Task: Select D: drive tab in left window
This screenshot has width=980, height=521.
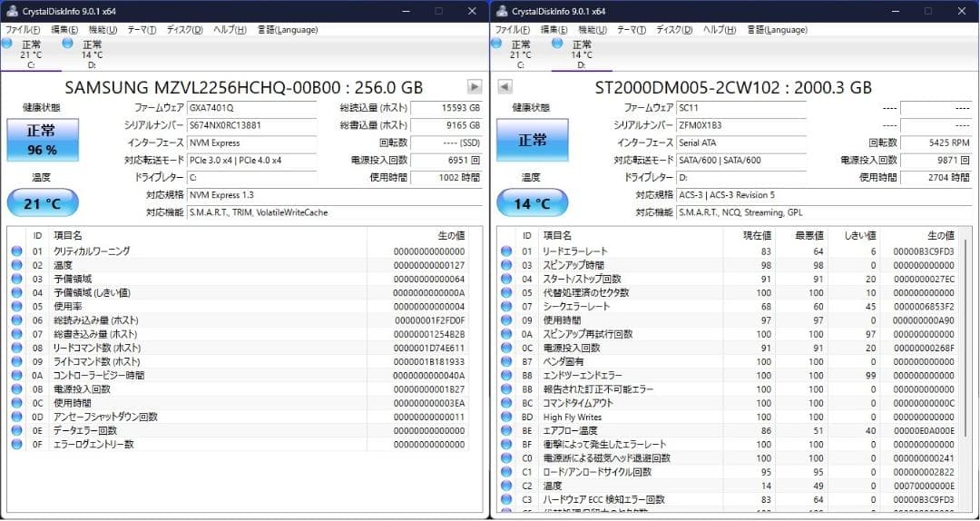Action: (92, 54)
